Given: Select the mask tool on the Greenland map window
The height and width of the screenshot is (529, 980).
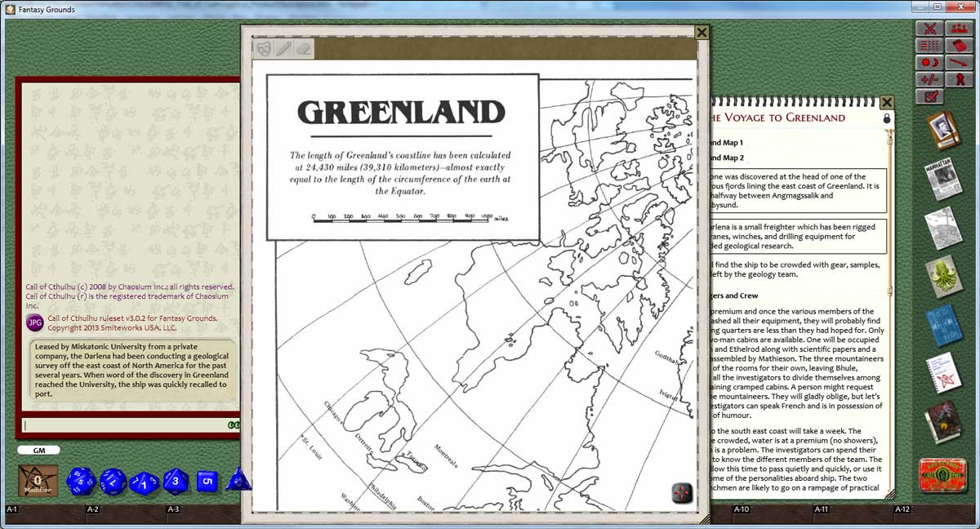Looking at the screenshot, I should 263,48.
